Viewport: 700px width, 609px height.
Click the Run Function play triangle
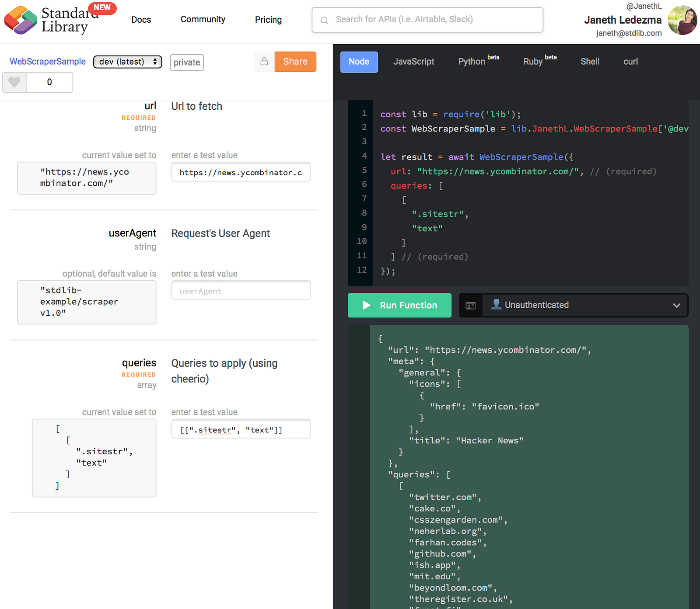[367, 305]
